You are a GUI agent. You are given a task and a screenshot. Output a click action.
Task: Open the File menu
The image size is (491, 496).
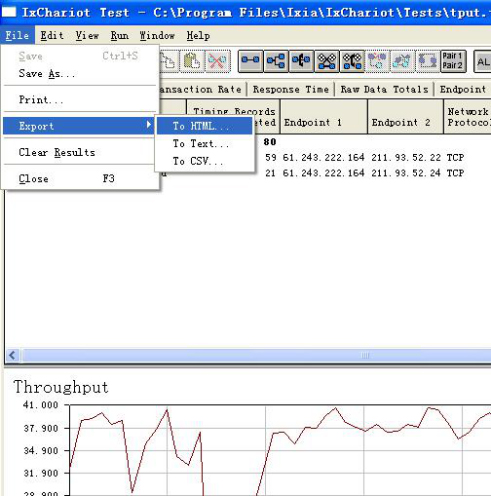17,35
